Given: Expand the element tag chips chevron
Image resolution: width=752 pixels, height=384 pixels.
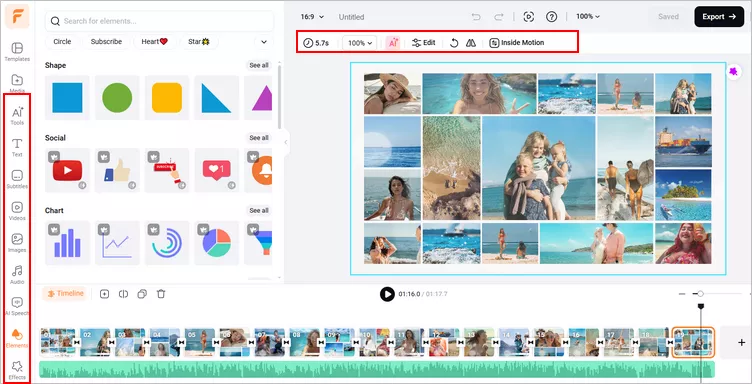Looking at the screenshot, I should 264,42.
